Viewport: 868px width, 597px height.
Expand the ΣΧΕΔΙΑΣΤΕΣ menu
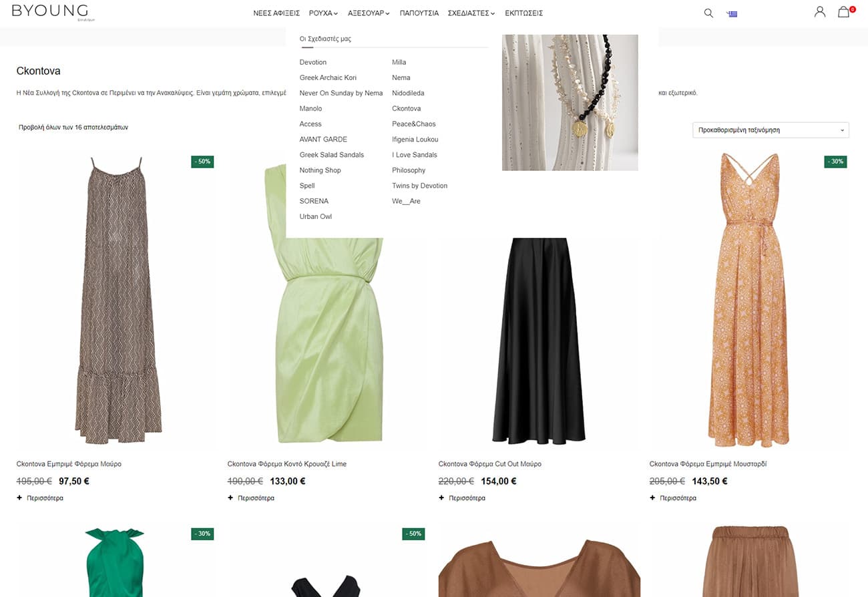coord(471,13)
